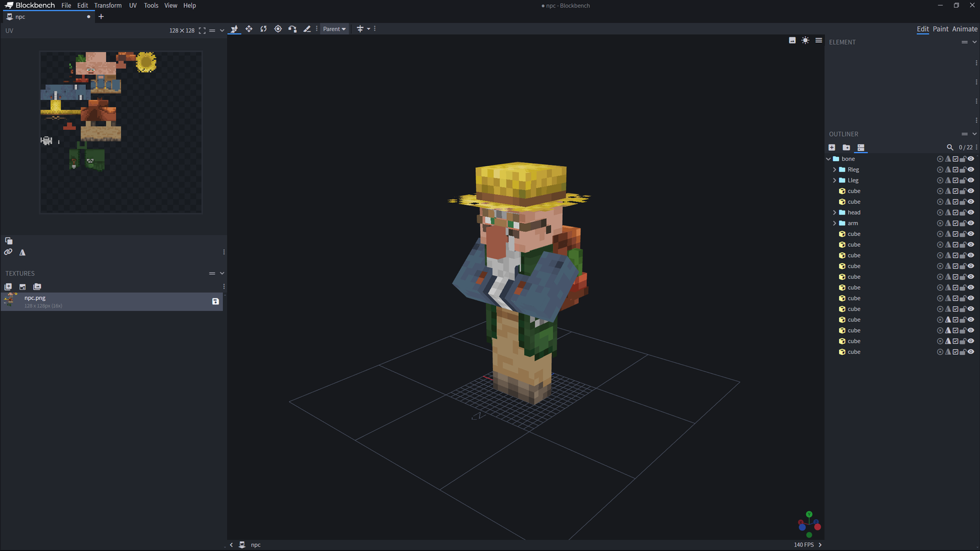
Task: Collapse the bone group
Action: [x=829, y=159]
